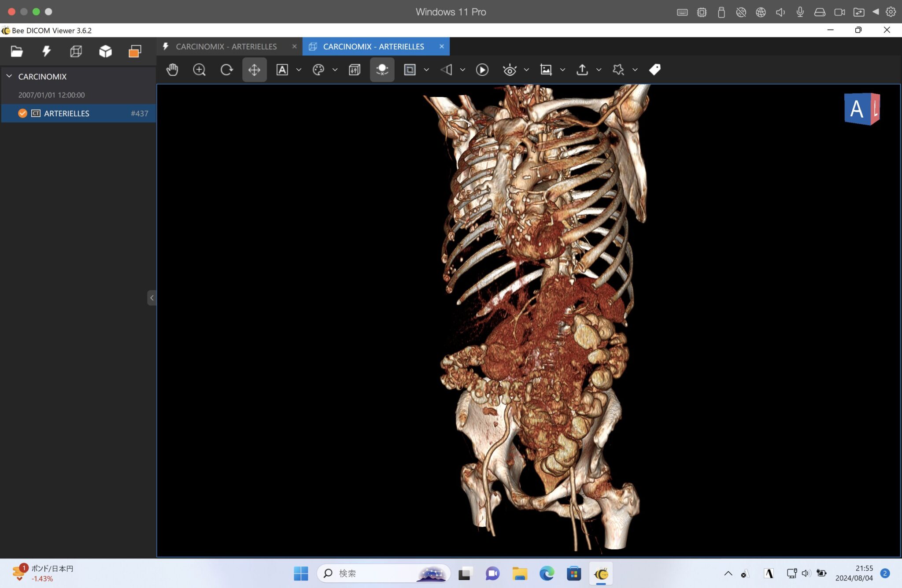Toggle the light source shading button
Viewport: 902px width, 588px height.
382,70
